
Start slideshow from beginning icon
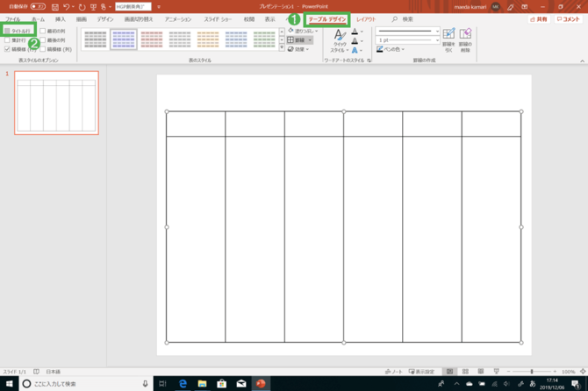pos(93,7)
